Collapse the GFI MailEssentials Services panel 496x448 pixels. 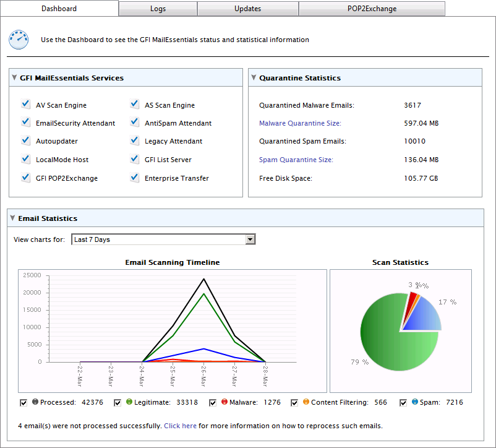pos(14,77)
